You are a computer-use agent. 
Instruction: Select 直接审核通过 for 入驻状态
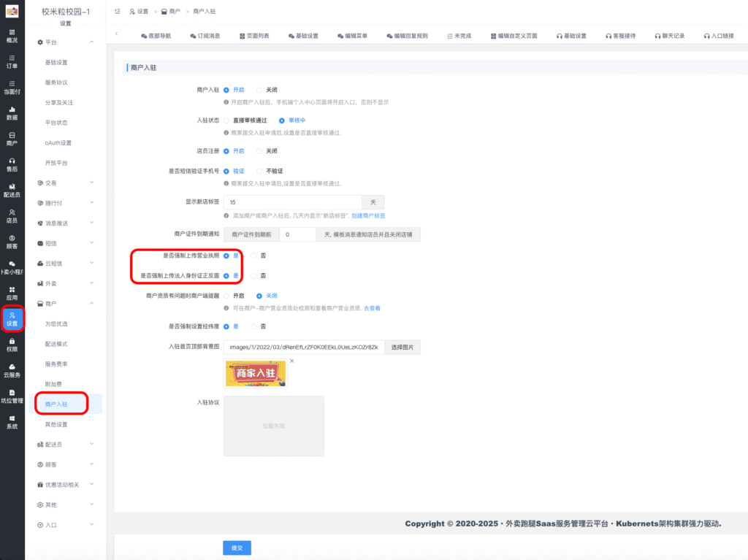tap(227, 120)
